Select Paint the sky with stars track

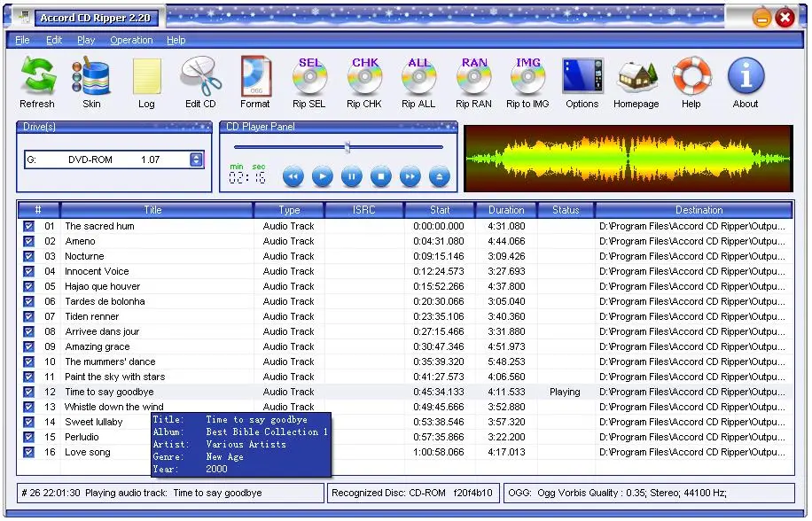point(114,377)
